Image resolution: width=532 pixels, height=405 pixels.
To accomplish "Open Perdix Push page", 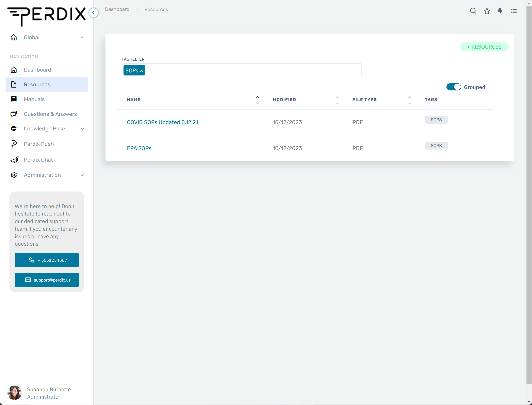I will point(47,144).
